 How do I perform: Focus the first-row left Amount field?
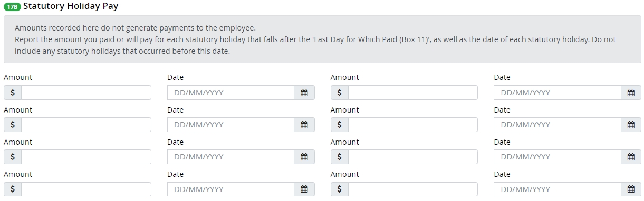[86, 93]
